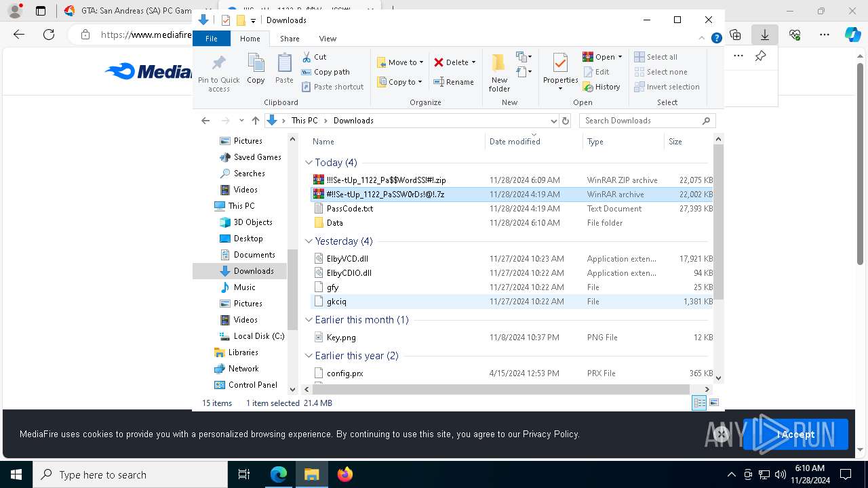Viewport: 868px width, 488px height.
Task: Open Firefox from the taskbar
Action: point(344,474)
